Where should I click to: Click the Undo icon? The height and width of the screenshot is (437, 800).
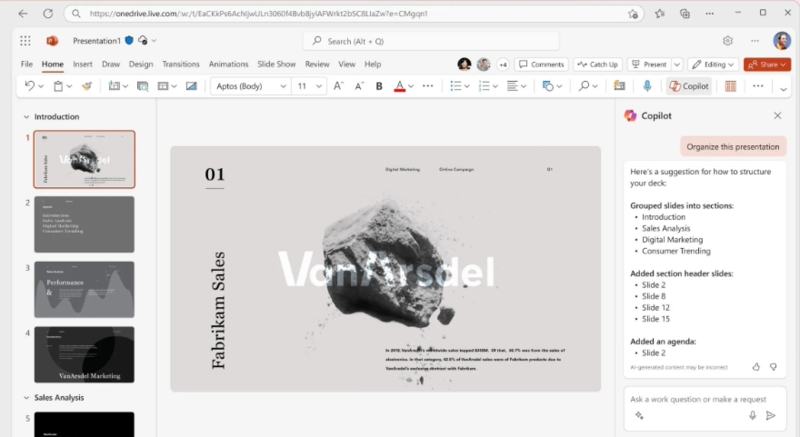point(30,86)
